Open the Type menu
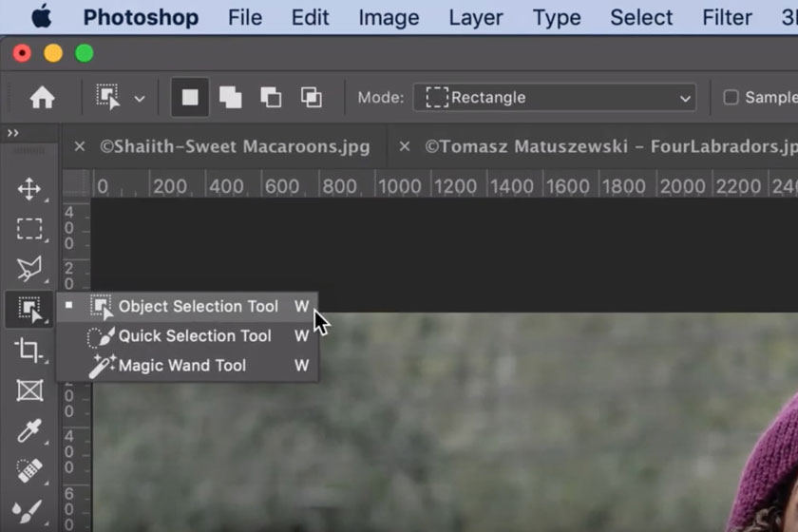 [x=557, y=18]
